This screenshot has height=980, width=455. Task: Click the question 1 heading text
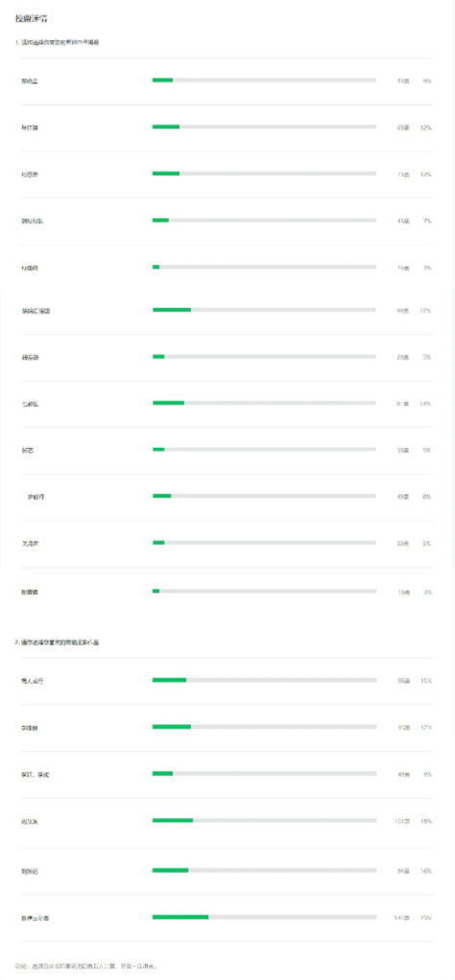click(58, 42)
